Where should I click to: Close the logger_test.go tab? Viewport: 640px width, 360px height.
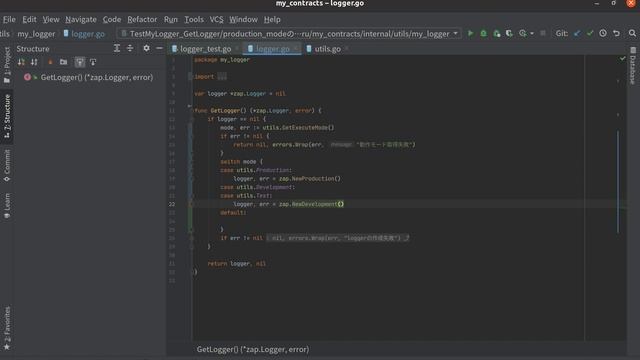pos(237,49)
